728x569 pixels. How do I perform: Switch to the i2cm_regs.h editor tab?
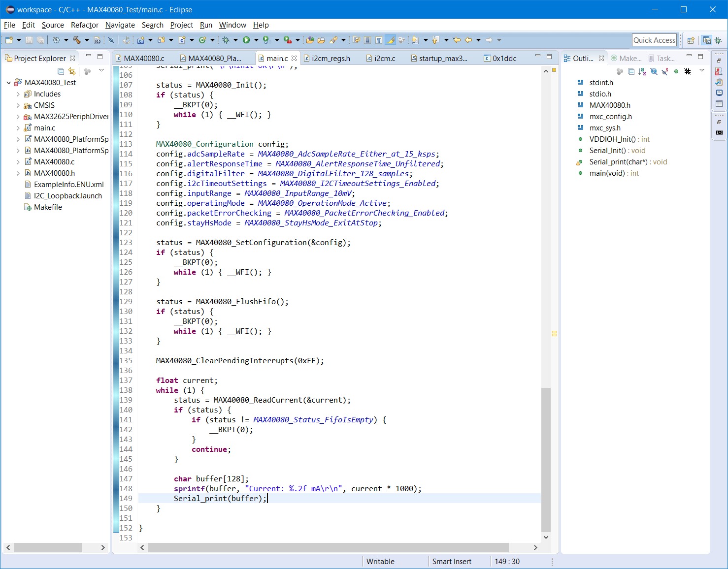coord(331,58)
